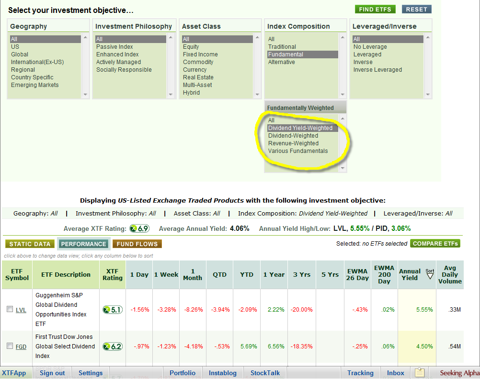The image size is (480, 379).
Task: Open StockTalk in bottom bar
Action: tap(265, 373)
